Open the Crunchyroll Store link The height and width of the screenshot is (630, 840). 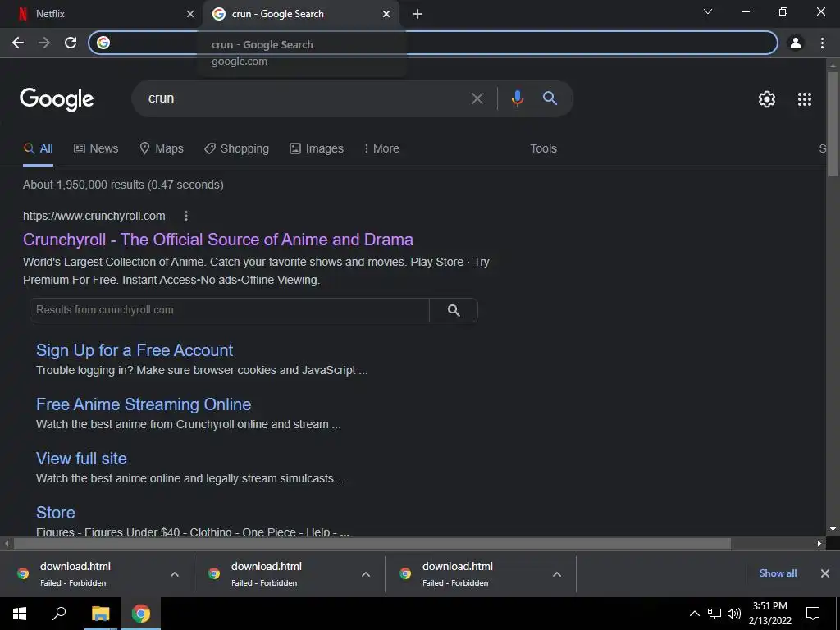(56, 513)
